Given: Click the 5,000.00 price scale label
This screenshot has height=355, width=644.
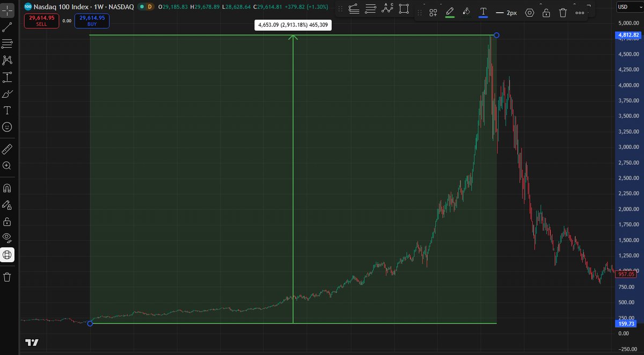Looking at the screenshot, I should (628, 23).
